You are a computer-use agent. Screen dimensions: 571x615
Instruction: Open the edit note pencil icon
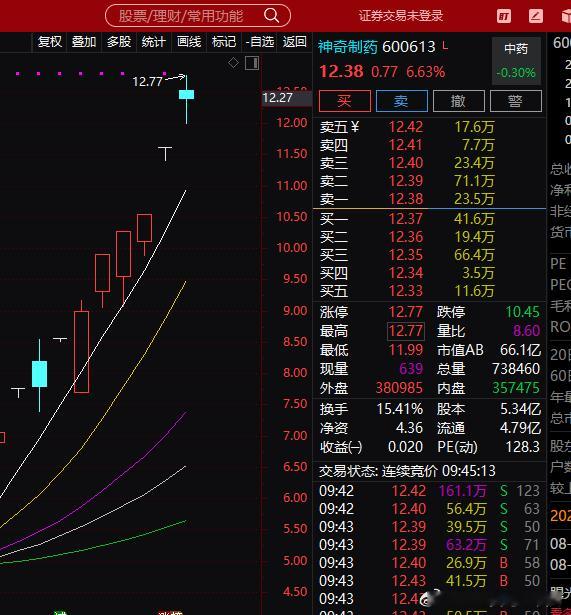coord(536,16)
